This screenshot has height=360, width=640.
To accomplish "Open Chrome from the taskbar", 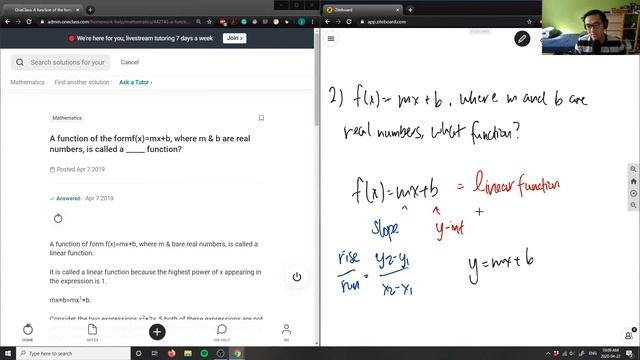I will pyautogui.click(x=237, y=353).
